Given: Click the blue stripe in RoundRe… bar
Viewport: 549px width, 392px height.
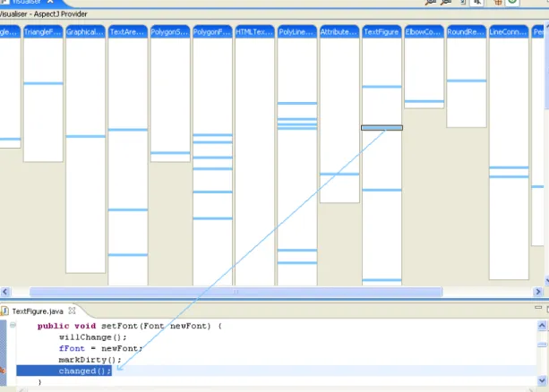Looking at the screenshot, I should click(467, 81).
